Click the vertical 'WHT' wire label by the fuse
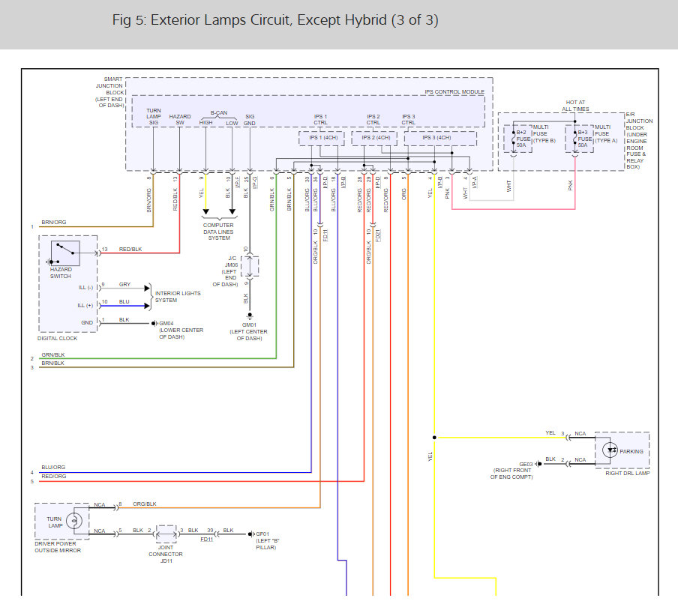This screenshot has width=678, height=616. point(509,186)
